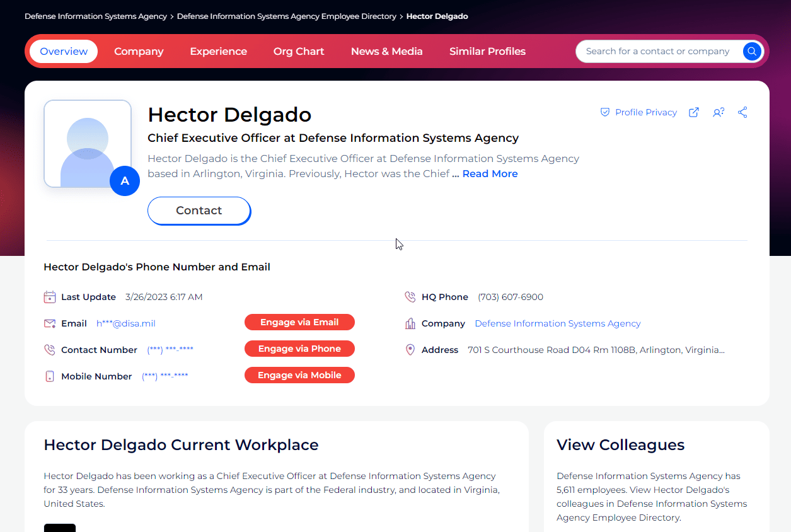Click the Last Update date 3/26/2023

coord(164,297)
